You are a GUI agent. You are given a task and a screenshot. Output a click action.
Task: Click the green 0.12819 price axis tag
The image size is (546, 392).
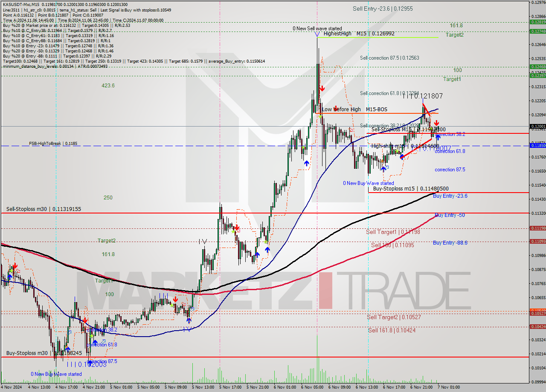[537, 22]
